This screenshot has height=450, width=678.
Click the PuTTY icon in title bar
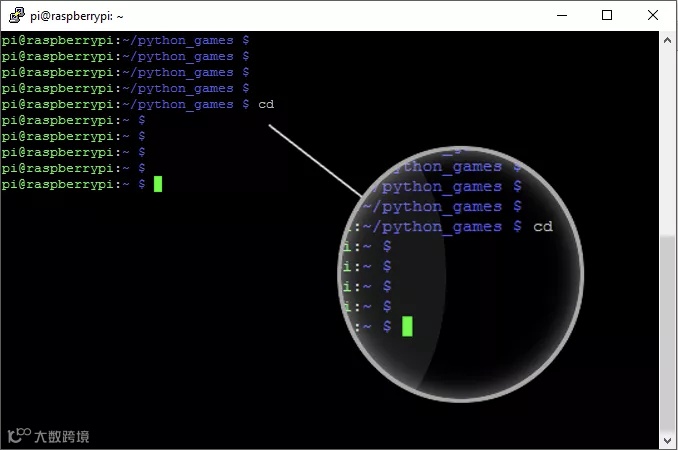(17, 15)
